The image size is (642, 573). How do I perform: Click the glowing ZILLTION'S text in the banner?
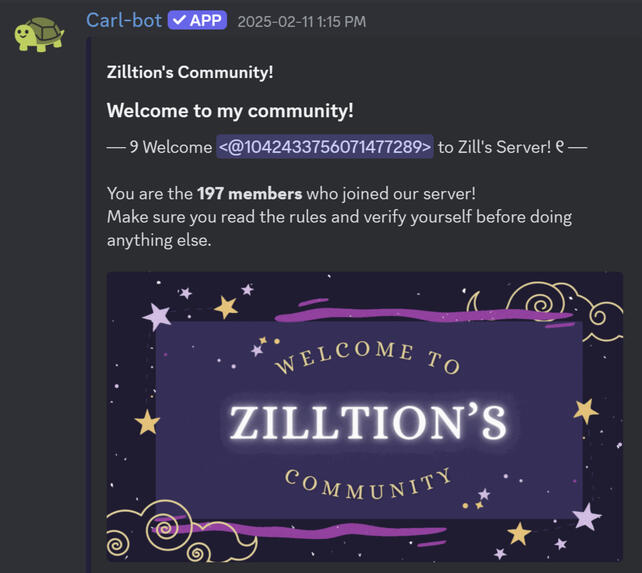(368, 423)
